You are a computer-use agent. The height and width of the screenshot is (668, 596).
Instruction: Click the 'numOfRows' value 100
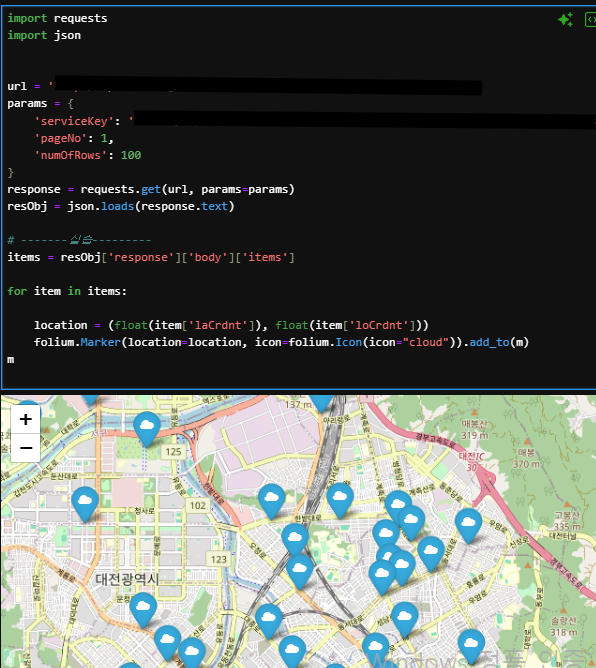[x=131, y=155]
